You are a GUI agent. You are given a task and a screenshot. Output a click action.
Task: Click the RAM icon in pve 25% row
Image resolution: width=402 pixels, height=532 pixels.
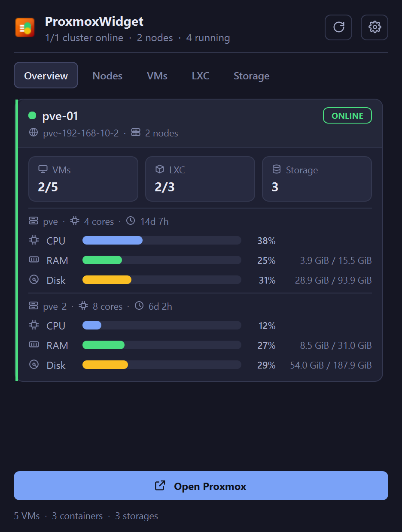33,260
